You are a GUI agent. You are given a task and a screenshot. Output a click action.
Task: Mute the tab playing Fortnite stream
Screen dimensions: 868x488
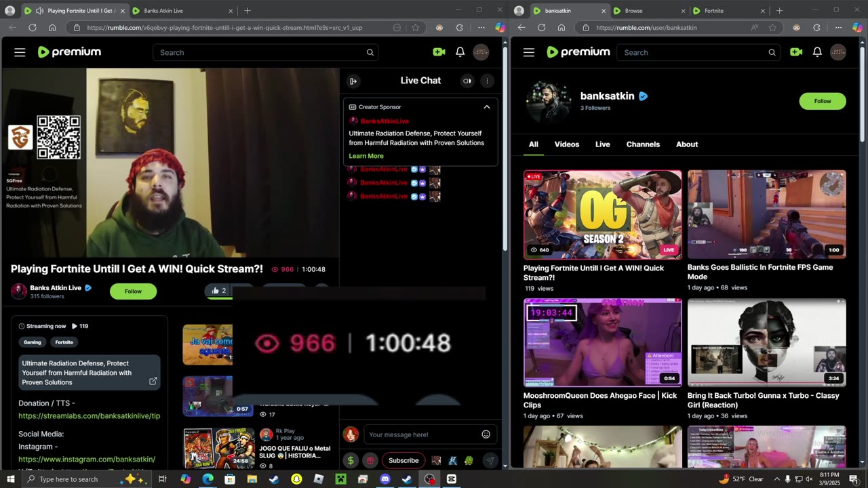[39, 11]
